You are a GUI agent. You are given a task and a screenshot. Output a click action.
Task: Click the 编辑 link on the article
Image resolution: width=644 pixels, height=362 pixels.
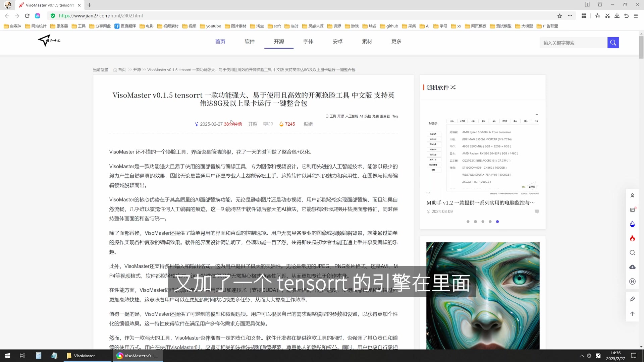pyautogui.click(x=308, y=124)
